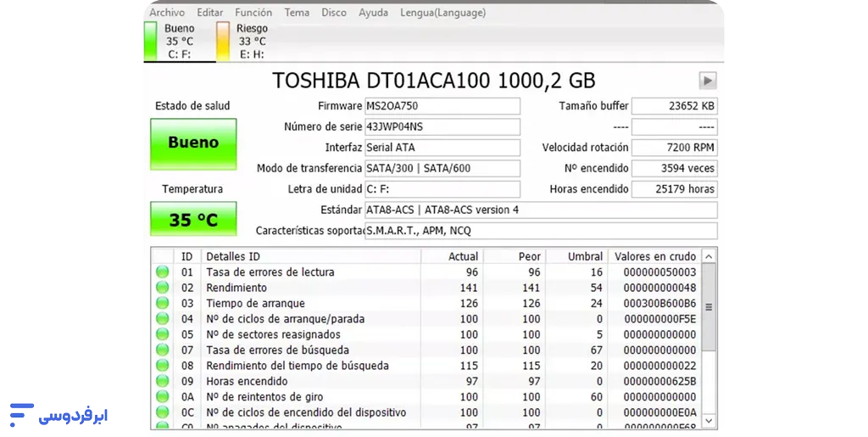Click the scroll up arrow of the SMART list
The image size is (868, 437).
point(709,256)
